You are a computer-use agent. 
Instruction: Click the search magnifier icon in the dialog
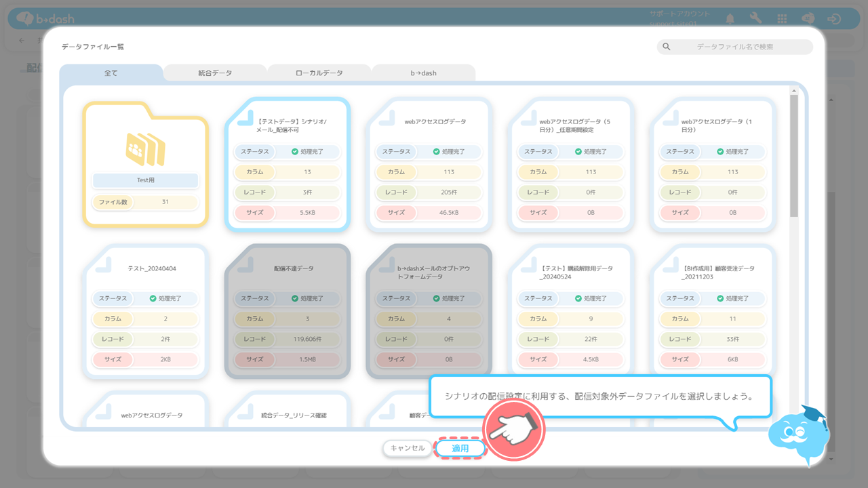click(x=667, y=47)
